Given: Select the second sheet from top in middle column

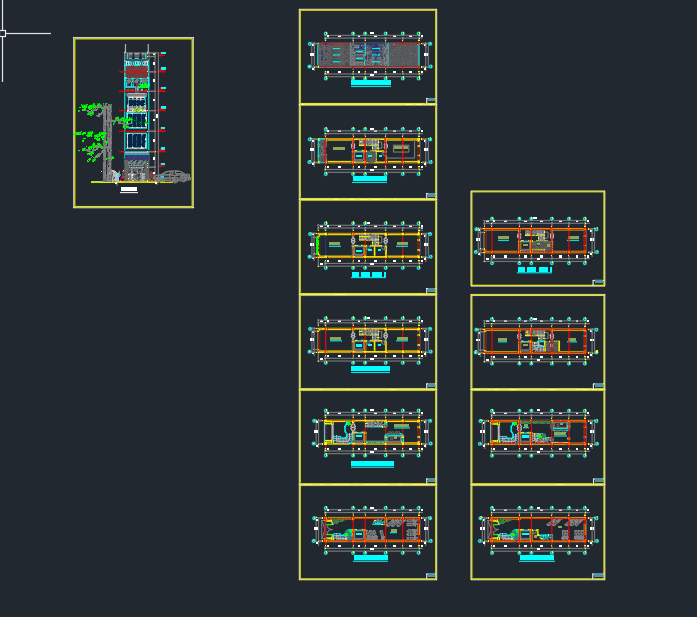Looking at the screenshot, I should point(368,152).
